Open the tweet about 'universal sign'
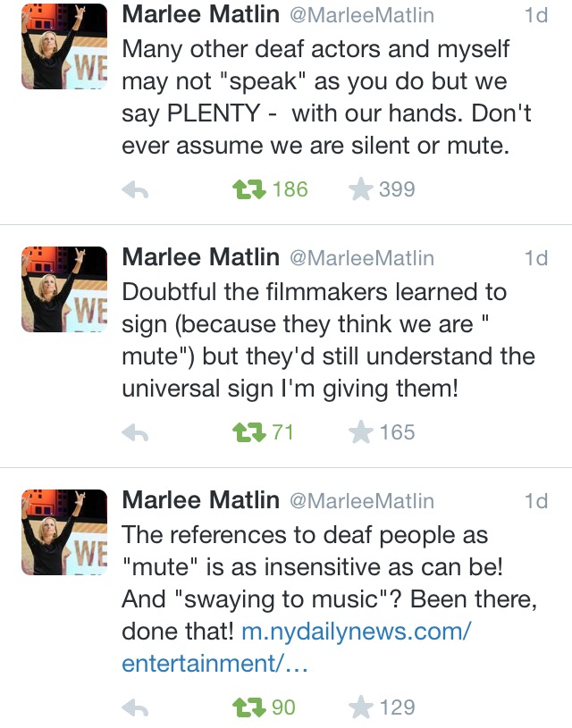 pyautogui.click(x=328, y=340)
